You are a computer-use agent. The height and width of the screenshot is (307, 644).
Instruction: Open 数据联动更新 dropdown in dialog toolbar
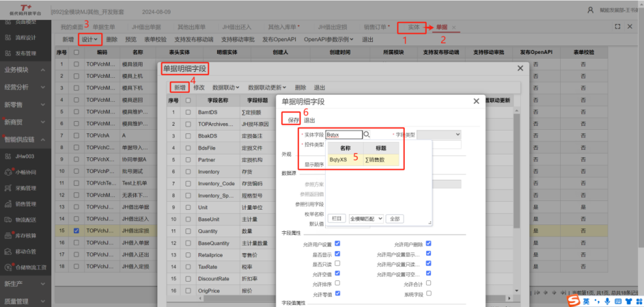[x=267, y=87]
